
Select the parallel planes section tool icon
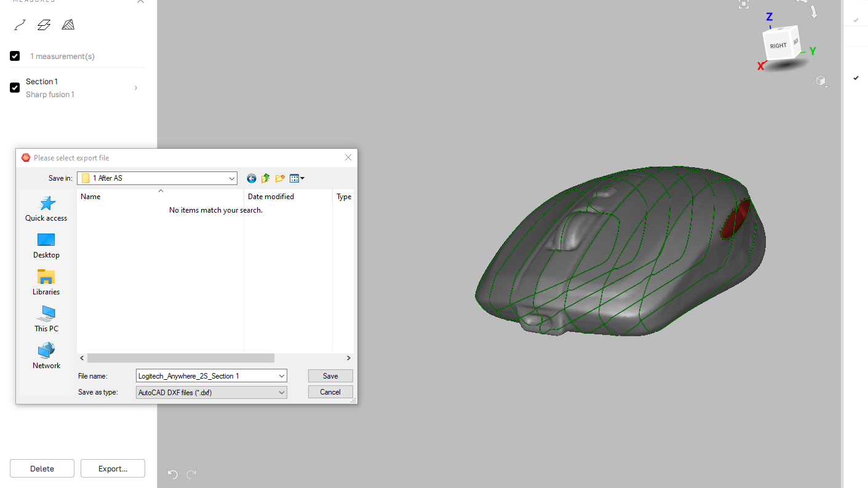click(44, 25)
